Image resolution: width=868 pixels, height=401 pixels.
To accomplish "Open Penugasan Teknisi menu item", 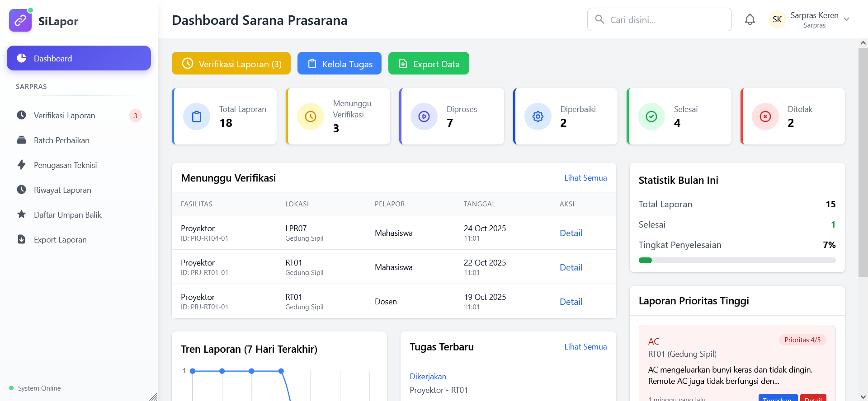I will [x=65, y=165].
